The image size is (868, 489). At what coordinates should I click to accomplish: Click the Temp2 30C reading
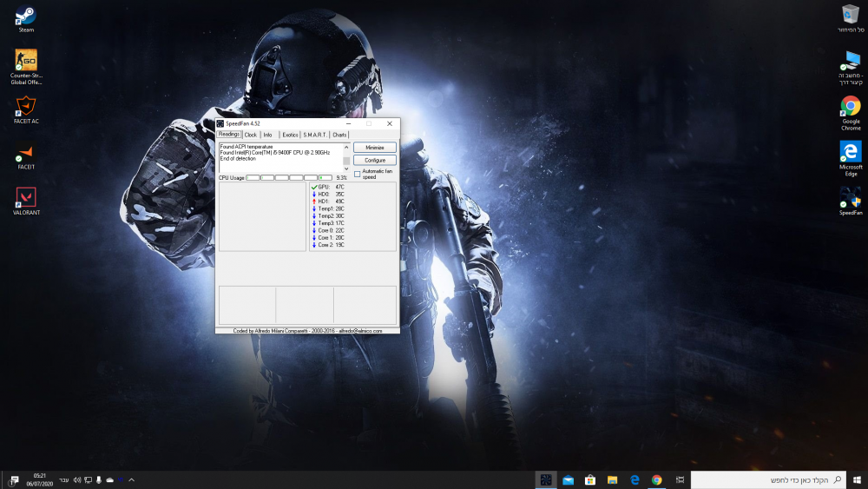(331, 216)
